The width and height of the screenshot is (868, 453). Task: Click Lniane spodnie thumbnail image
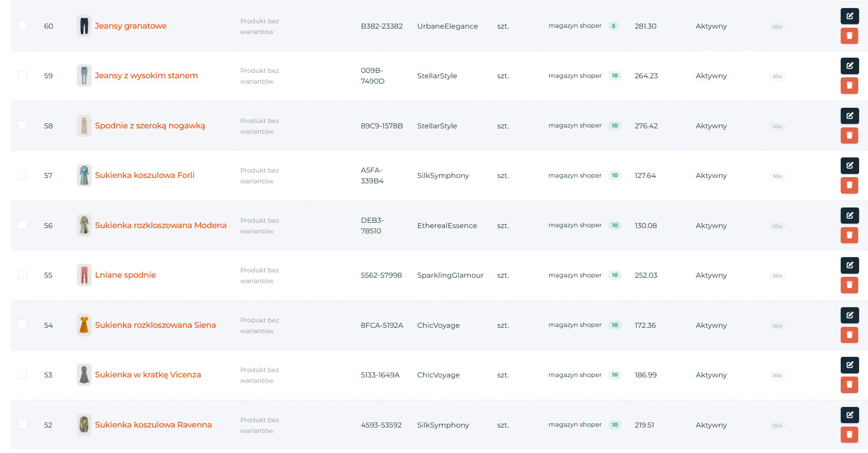84,275
